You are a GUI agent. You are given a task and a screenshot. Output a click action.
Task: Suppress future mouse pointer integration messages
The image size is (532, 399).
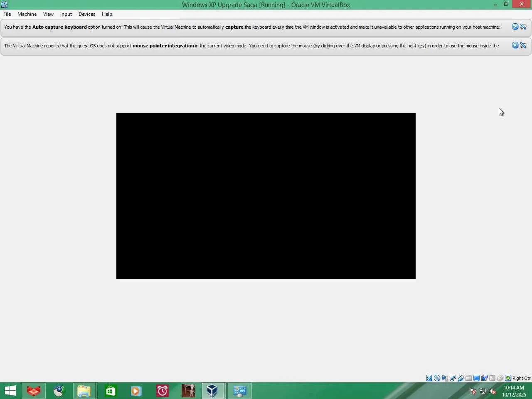(x=523, y=45)
